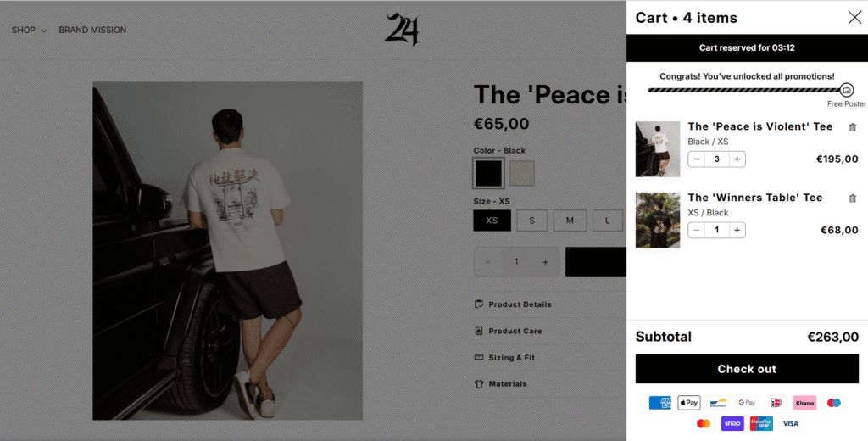Delete 'Peace is Violent' Tee from cart

pos(853,127)
